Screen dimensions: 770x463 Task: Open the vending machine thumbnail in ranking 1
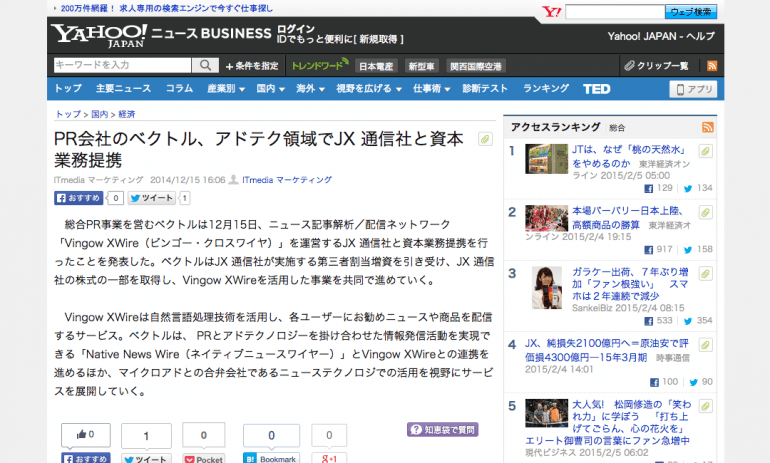(546, 159)
